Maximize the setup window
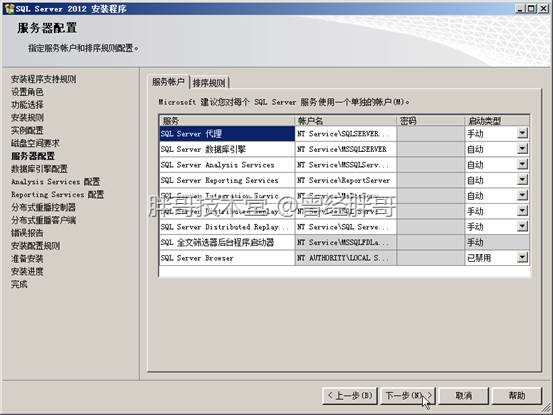The image size is (553, 415). coord(531,8)
